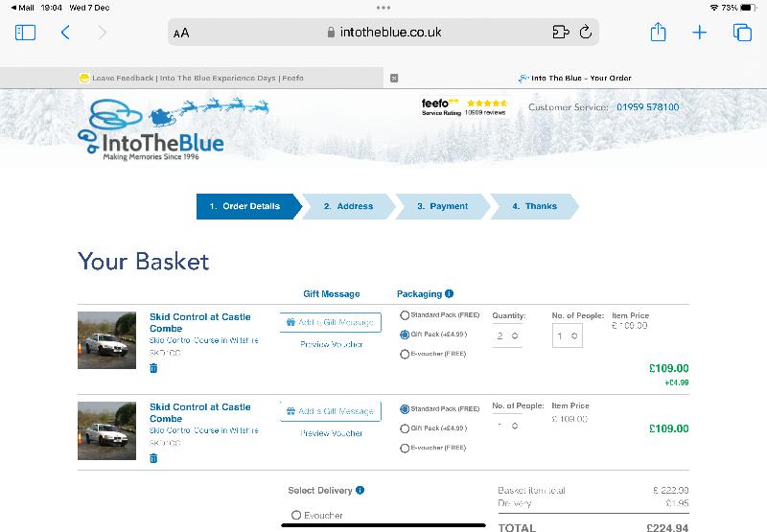Add a Gift Message to second item
767x532 pixels.
tap(331, 411)
